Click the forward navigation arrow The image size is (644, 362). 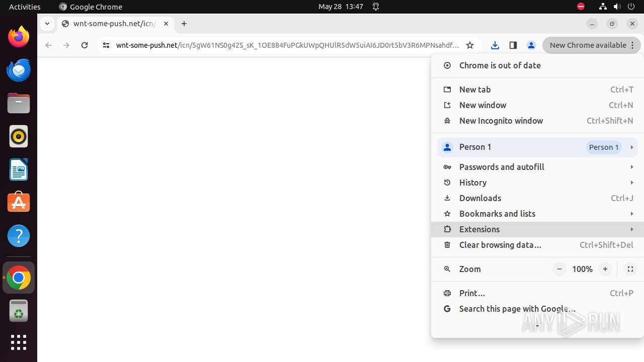pos(66,45)
